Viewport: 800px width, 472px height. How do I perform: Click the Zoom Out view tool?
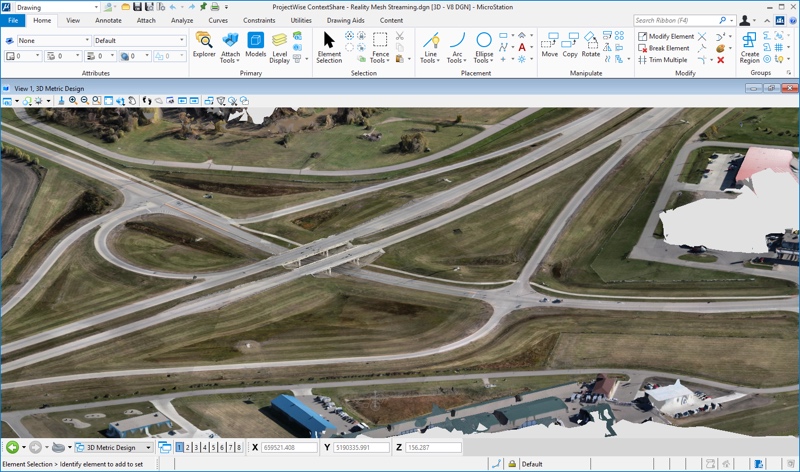click(x=85, y=101)
